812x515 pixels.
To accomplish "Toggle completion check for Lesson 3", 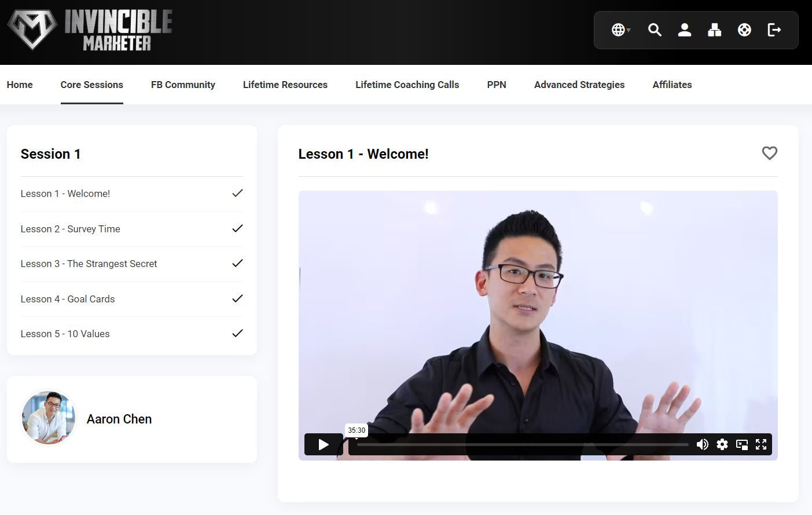I will (237, 263).
